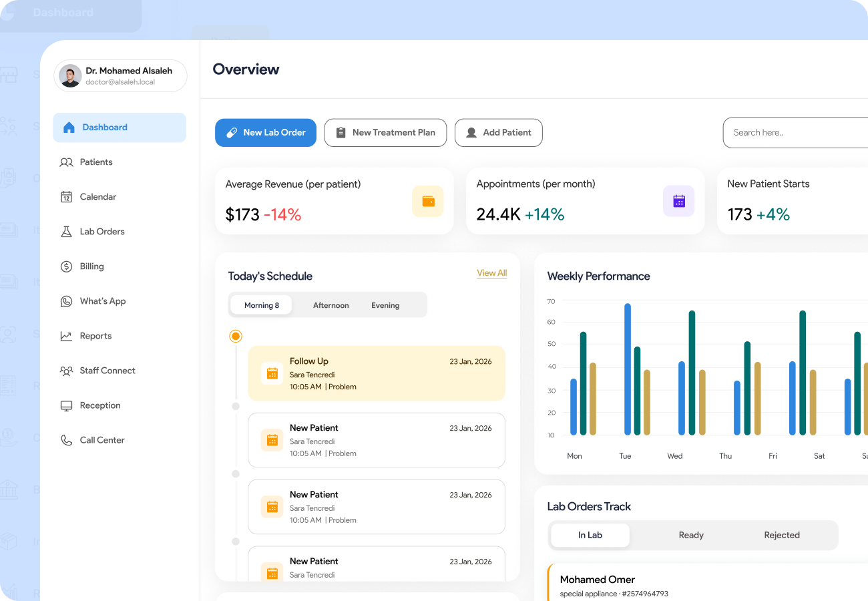Click the doctor@alsaleh.local email text
This screenshot has width=868, height=601.
tap(120, 82)
